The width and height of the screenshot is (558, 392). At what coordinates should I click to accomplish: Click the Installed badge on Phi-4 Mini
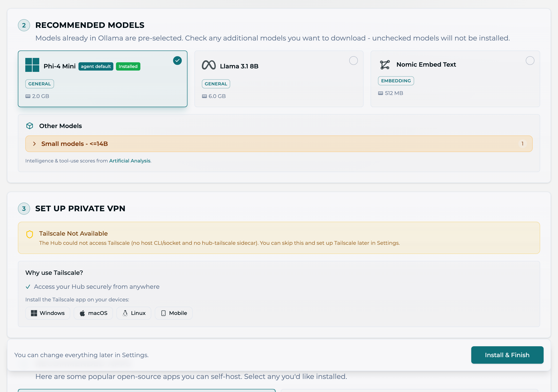tap(128, 66)
